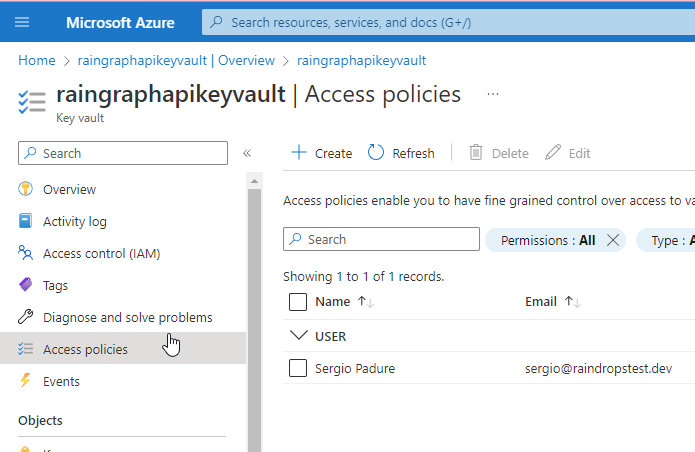Click the access policies checklist icon beside title
Viewport: 695px width, 452px height.
[x=32, y=102]
